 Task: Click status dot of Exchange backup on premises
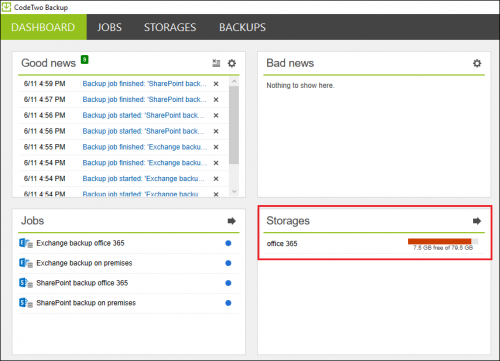point(228,263)
